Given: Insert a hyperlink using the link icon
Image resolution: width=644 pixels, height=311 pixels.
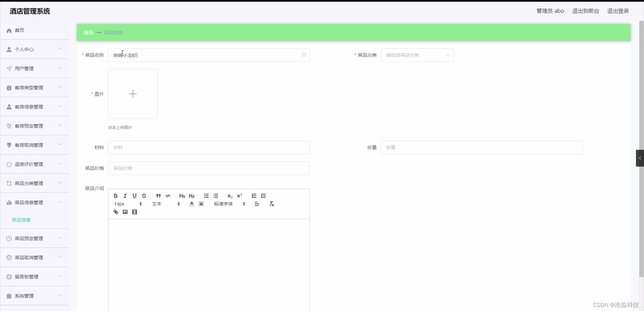Looking at the screenshot, I should coord(115,212).
